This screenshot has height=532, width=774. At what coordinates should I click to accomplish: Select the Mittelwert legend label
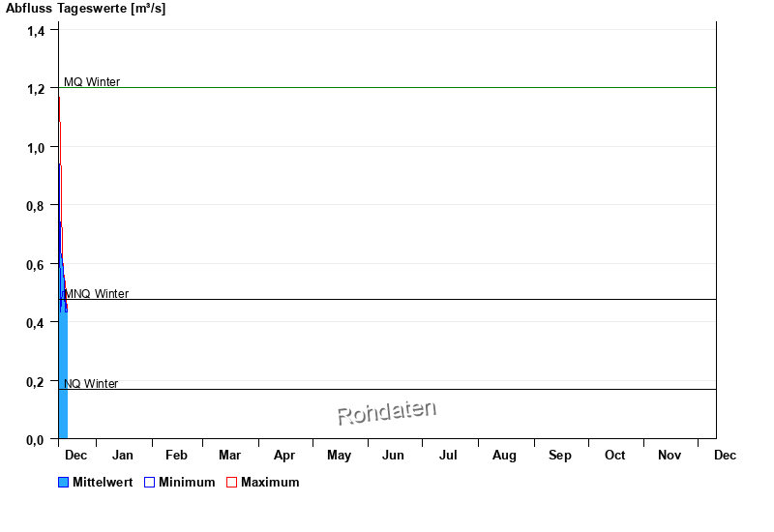pyautogui.click(x=103, y=483)
